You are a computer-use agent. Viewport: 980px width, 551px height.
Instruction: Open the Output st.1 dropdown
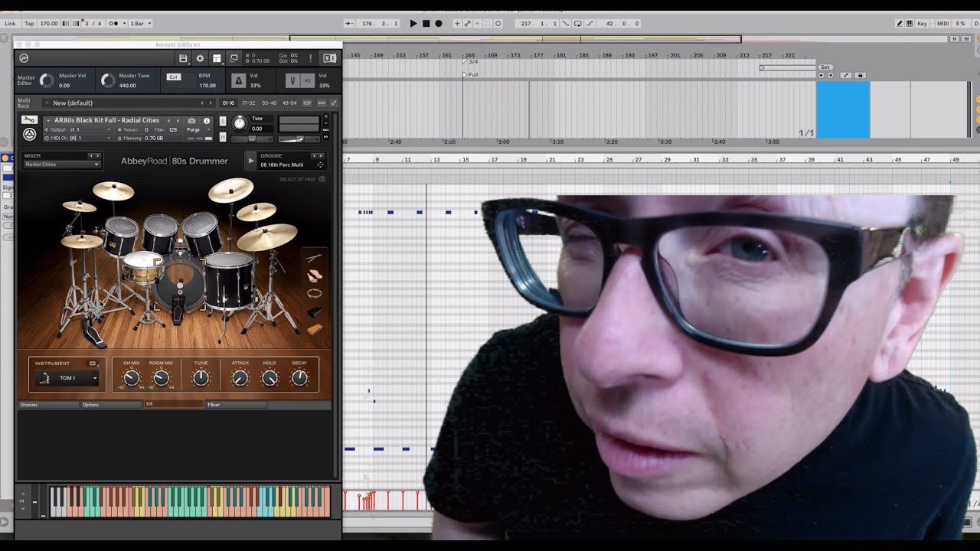pyautogui.click(x=79, y=130)
